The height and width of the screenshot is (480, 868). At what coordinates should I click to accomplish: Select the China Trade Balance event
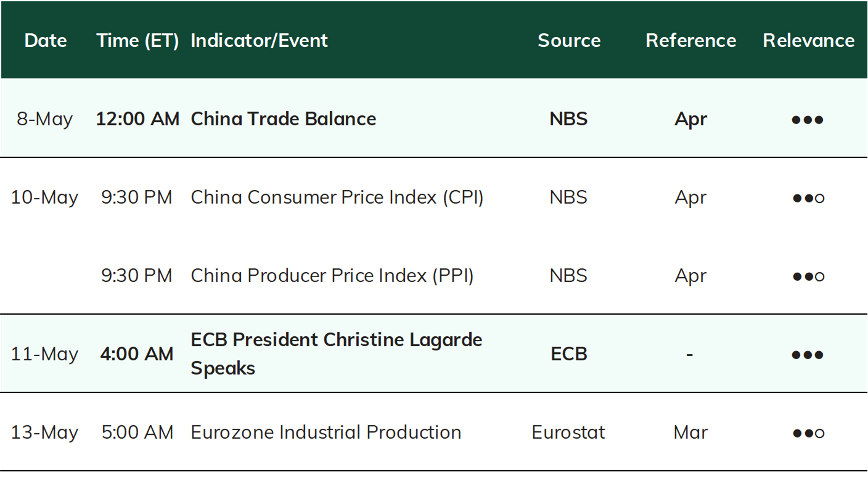pyautogui.click(x=284, y=118)
